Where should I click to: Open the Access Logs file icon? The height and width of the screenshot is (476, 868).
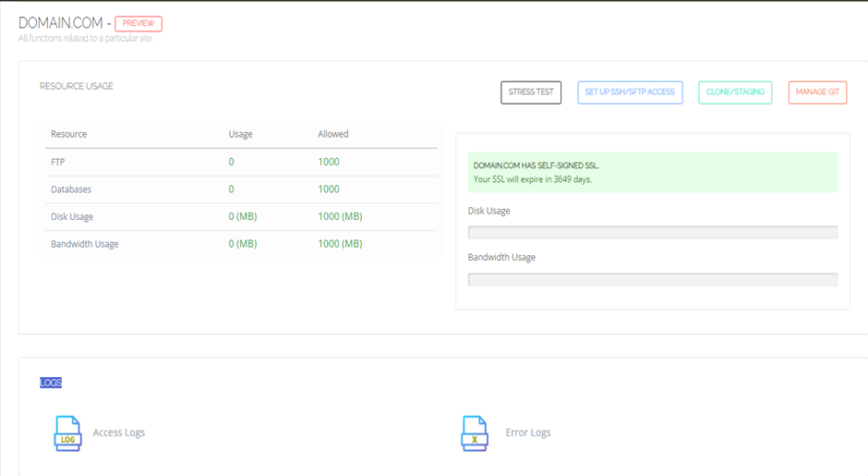67,433
